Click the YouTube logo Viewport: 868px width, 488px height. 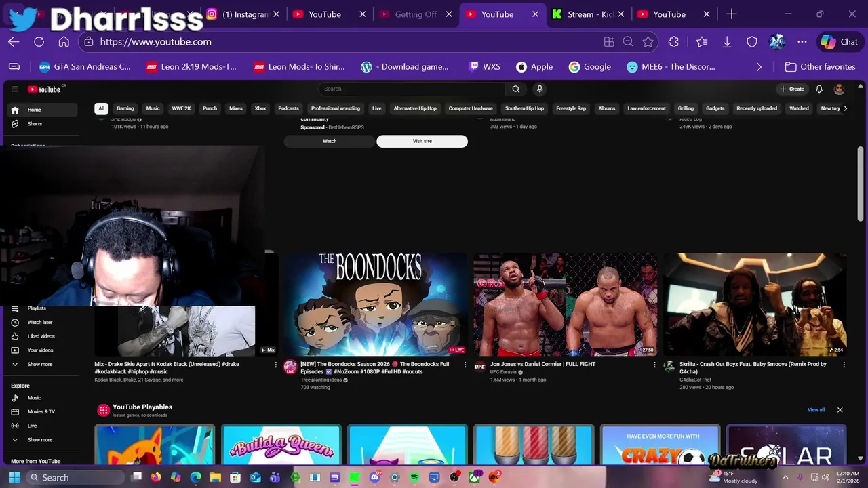[x=45, y=89]
